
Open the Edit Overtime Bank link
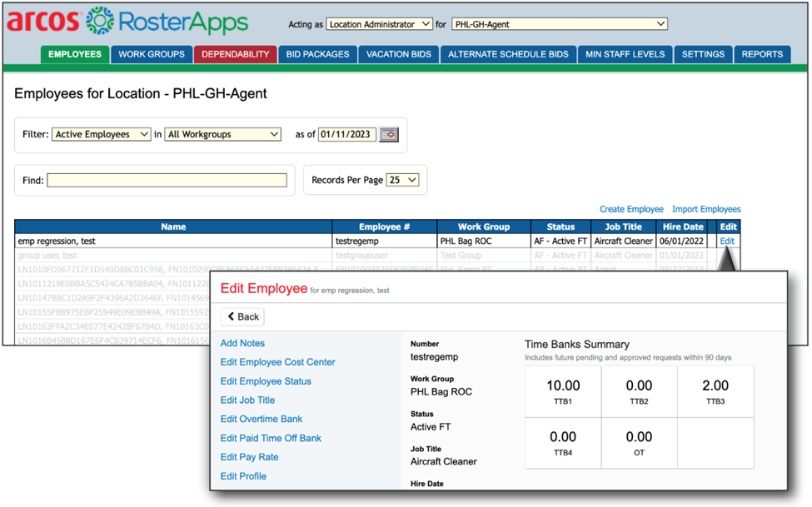262,419
